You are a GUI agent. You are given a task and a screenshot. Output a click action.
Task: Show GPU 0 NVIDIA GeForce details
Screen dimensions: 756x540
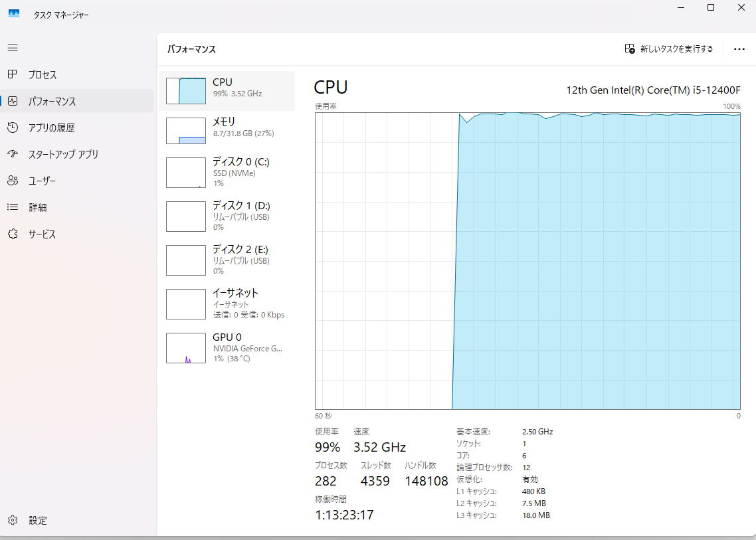coord(227,347)
